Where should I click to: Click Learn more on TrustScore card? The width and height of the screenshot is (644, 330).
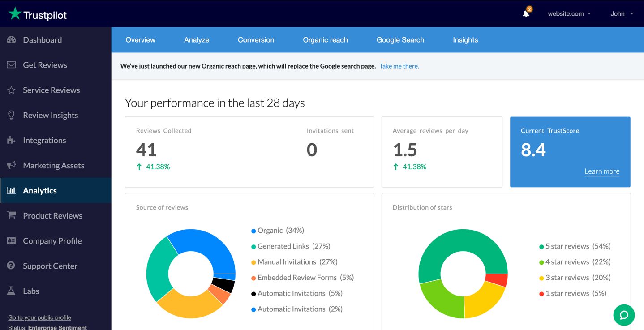(602, 171)
